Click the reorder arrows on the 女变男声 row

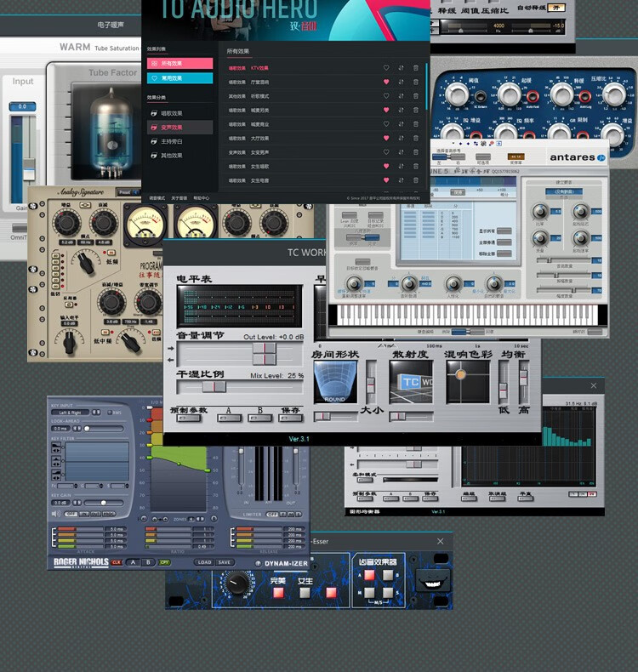coord(401,152)
